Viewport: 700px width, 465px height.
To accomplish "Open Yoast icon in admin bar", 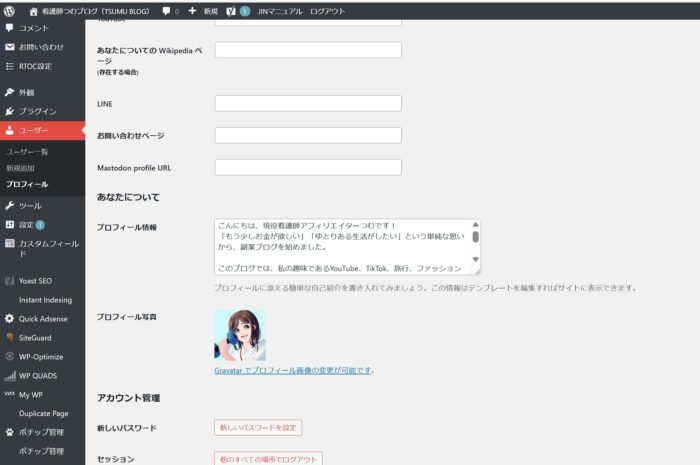I will tap(231, 11).
